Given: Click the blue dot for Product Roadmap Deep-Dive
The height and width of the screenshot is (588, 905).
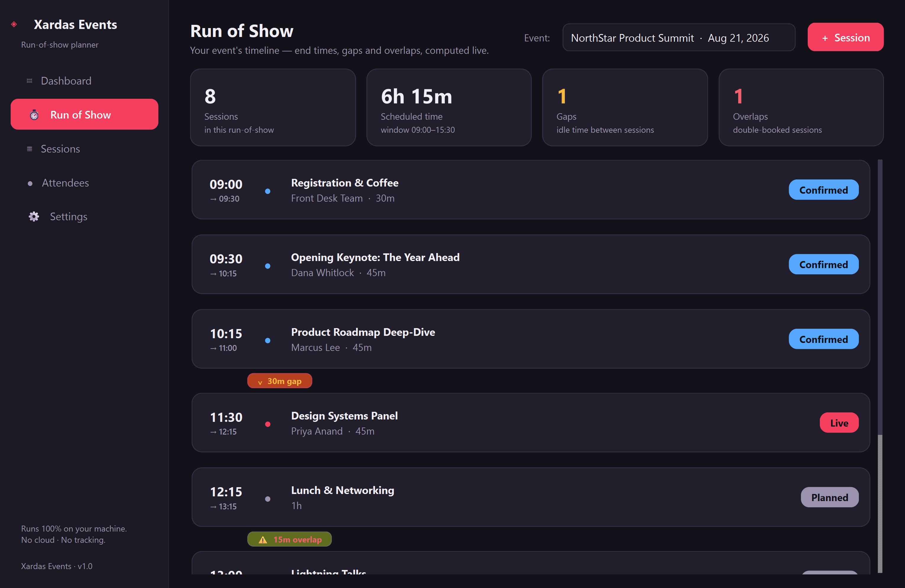Looking at the screenshot, I should pos(268,341).
